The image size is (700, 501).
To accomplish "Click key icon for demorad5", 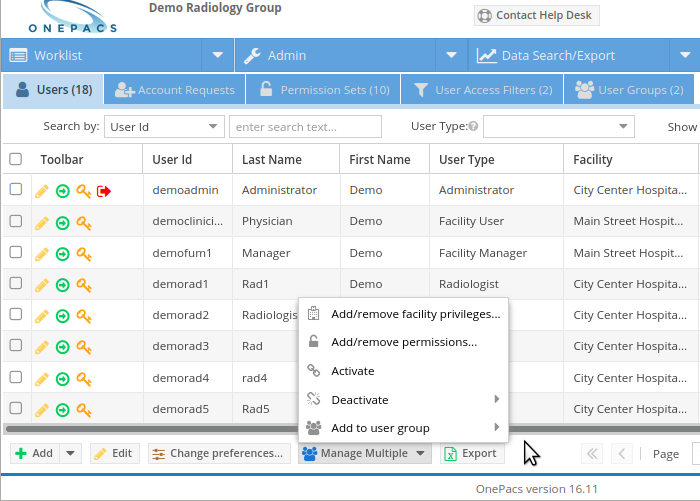I will pos(83,410).
